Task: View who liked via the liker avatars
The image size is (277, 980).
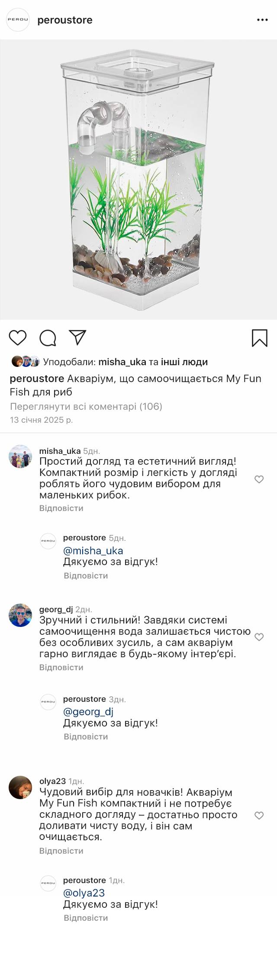Action: pos(26,361)
